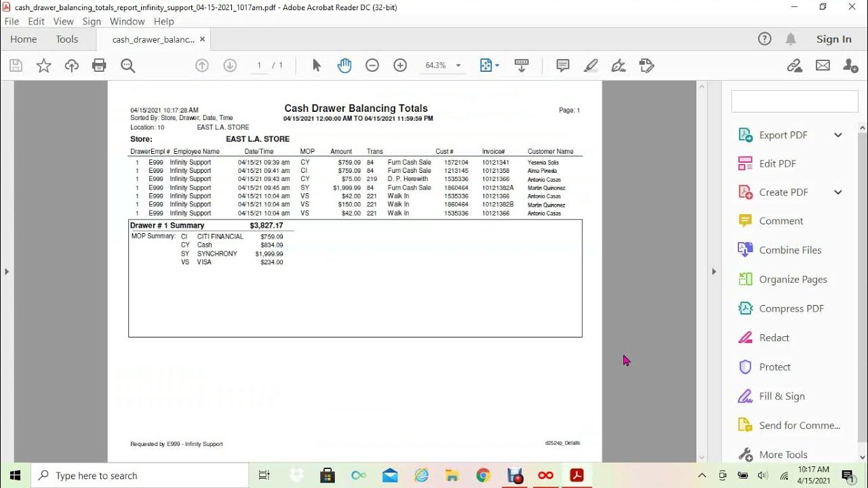The image size is (868, 488).
Task: Zoom in with plus icon
Action: (400, 66)
